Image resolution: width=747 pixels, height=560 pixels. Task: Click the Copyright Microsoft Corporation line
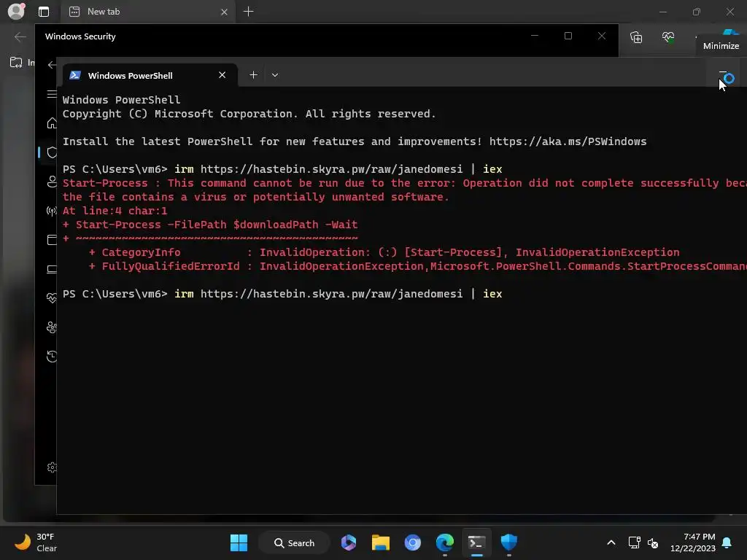249,114
